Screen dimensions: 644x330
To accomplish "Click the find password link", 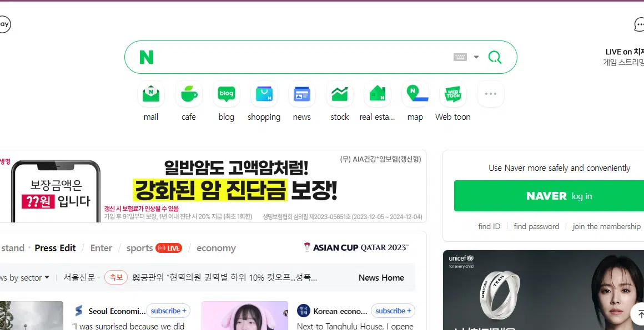I will click(536, 226).
